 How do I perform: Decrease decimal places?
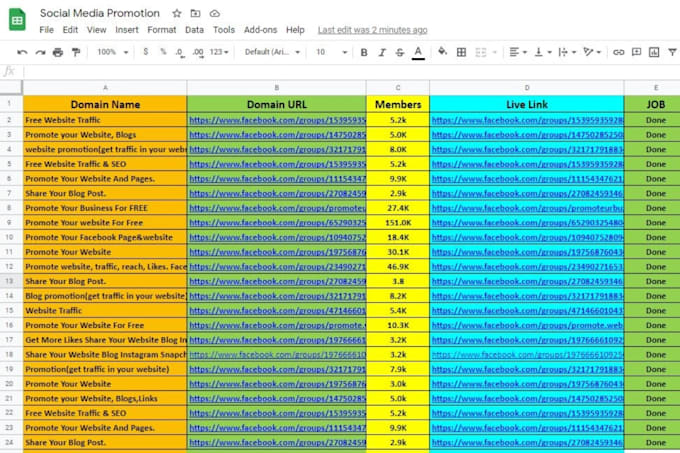[x=180, y=52]
